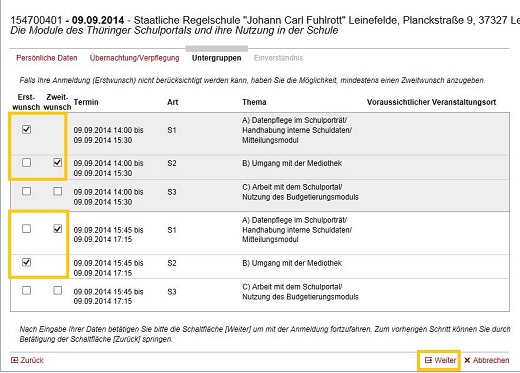Open the Persönliche Daten tab
Screen dimensions: 520x373
coord(47,58)
